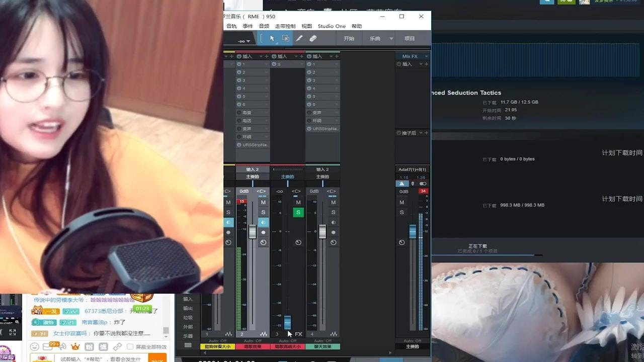644x362 pixels.
Task: Open emoji picker in chat toolbar
Action: click(x=35, y=346)
